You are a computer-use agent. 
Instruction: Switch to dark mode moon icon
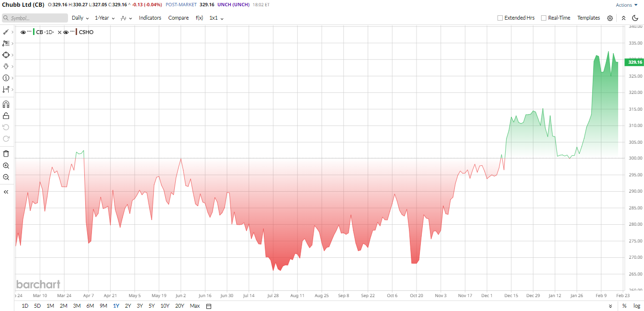click(635, 18)
